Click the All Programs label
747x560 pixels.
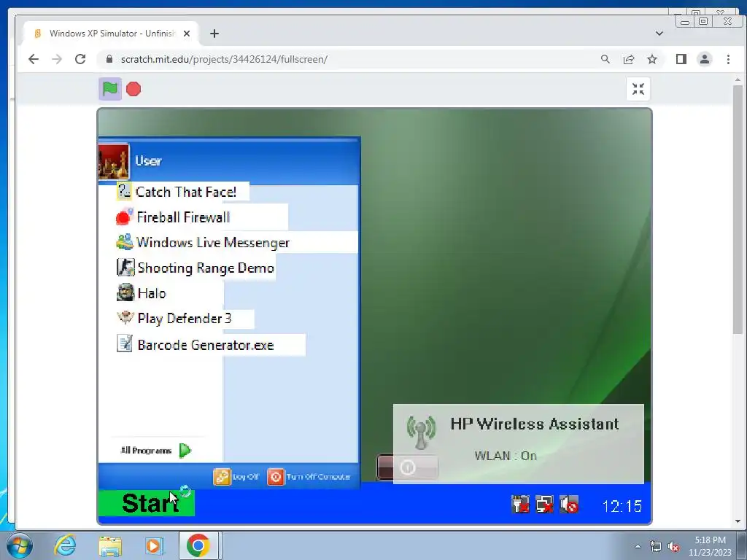point(146,450)
